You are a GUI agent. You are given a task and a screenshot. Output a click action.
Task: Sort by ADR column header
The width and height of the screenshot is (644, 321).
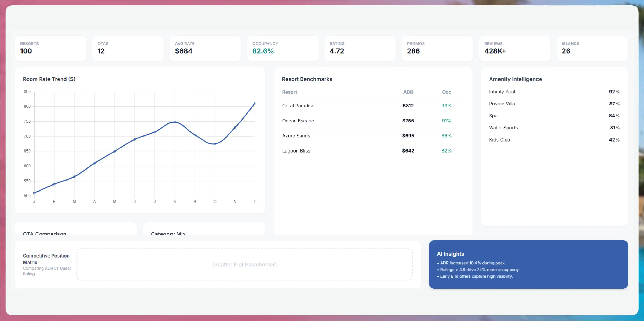pos(408,92)
